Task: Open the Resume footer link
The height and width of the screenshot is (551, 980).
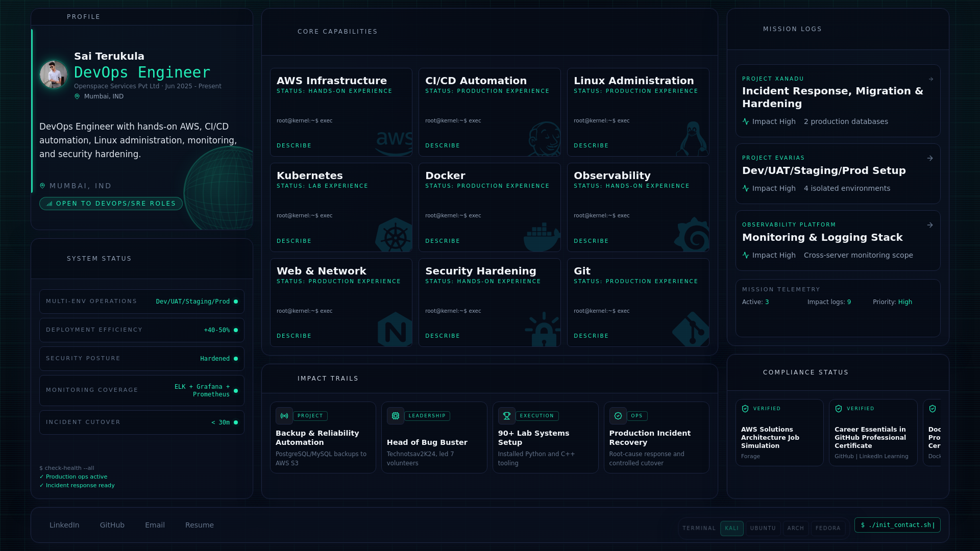Action: (200, 525)
